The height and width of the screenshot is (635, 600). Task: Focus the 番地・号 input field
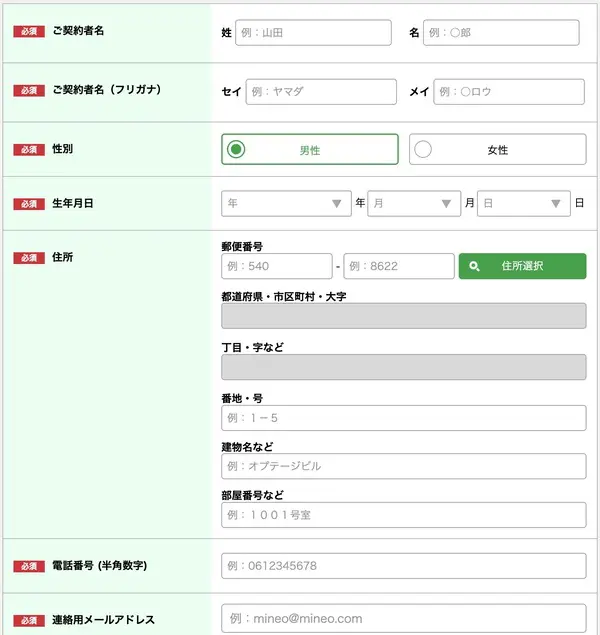tap(403, 417)
